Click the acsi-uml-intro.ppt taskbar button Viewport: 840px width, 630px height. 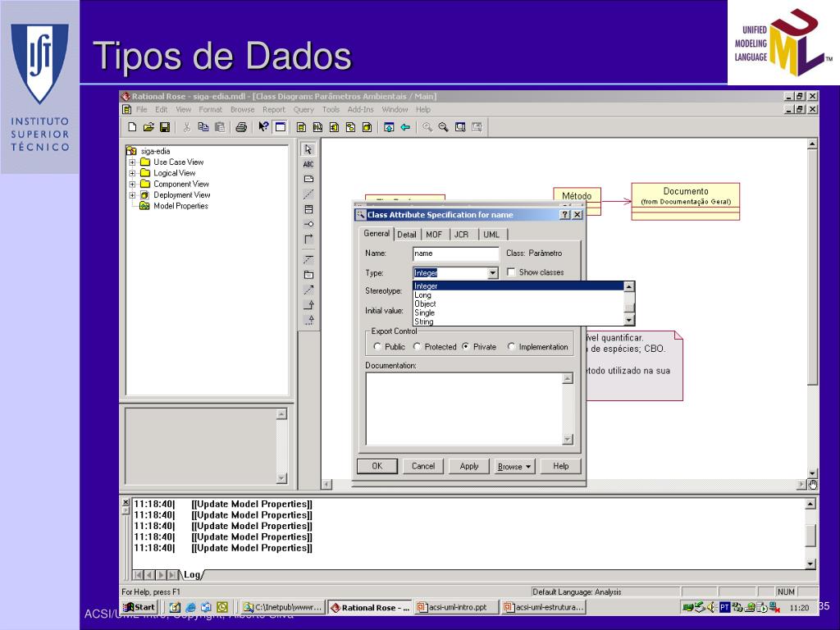click(454, 607)
